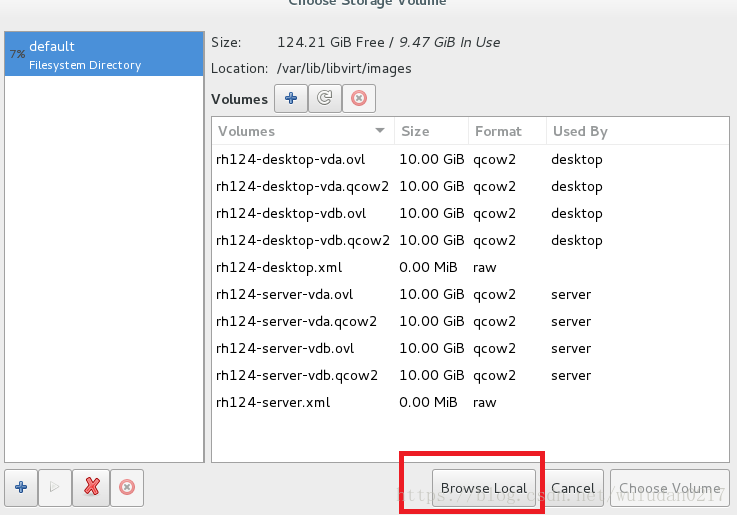This screenshot has height=515, width=737.
Task: Click raw format of rh124-desktop.xml
Action: click(485, 268)
